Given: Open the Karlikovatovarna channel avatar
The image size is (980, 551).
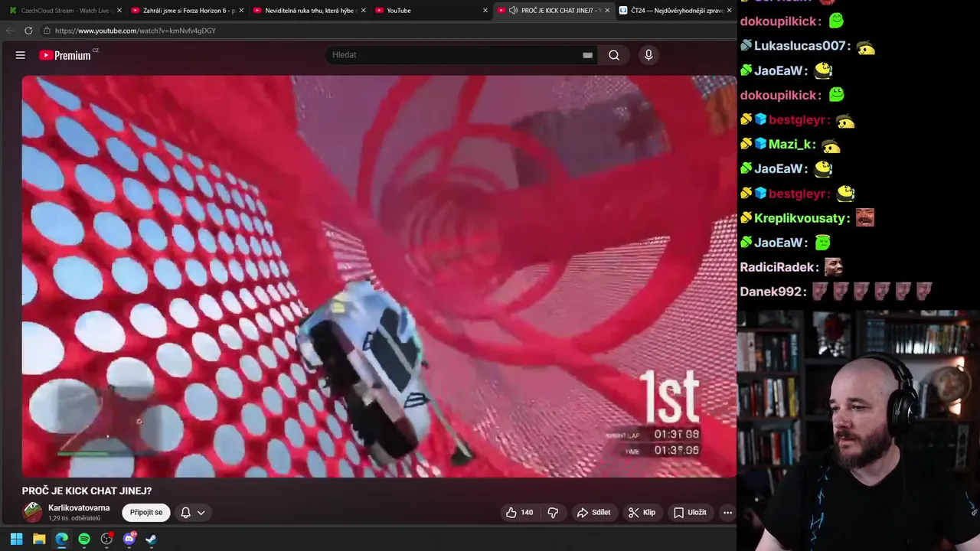Looking at the screenshot, I should [x=33, y=512].
